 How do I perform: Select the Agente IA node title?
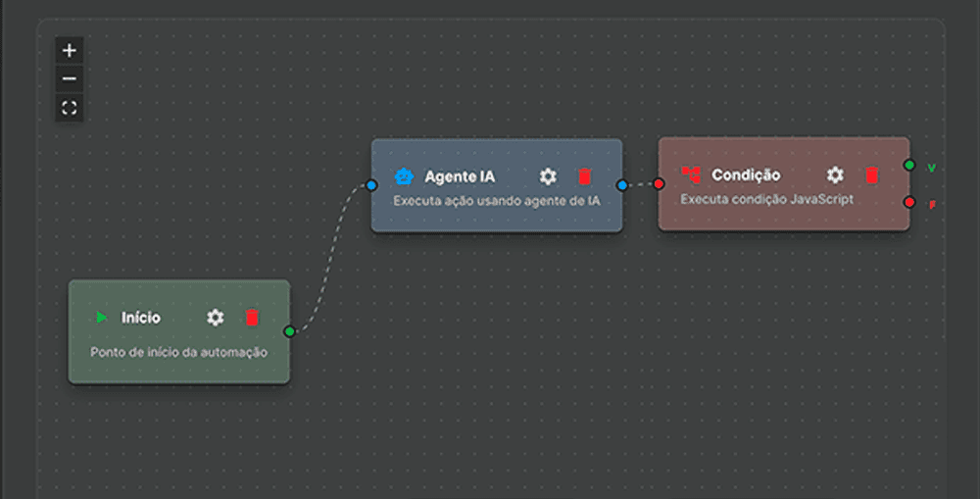click(x=460, y=176)
